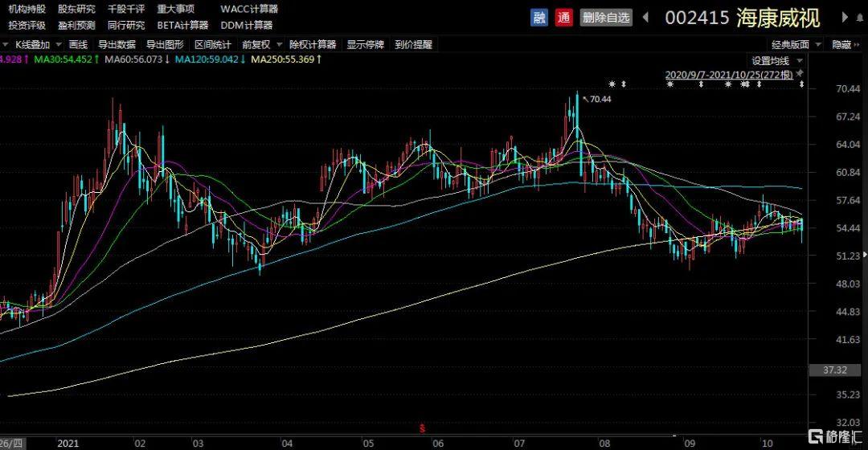Click the 002415 海康威视 stock title
This screenshot has width=868, height=450.
pyautogui.click(x=743, y=18)
